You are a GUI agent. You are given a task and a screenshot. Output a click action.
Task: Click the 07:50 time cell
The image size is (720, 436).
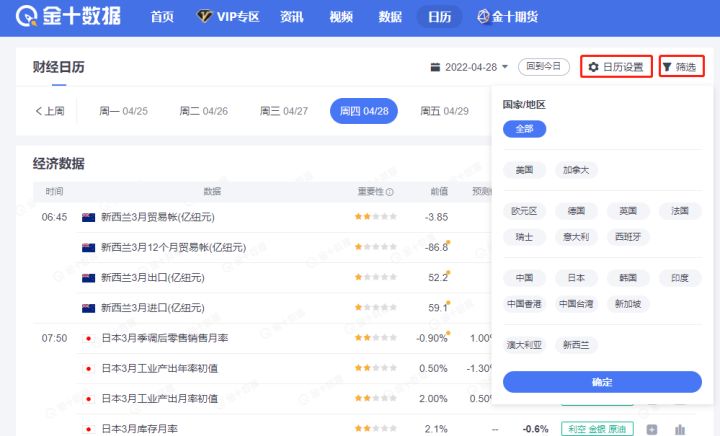[54, 338]
